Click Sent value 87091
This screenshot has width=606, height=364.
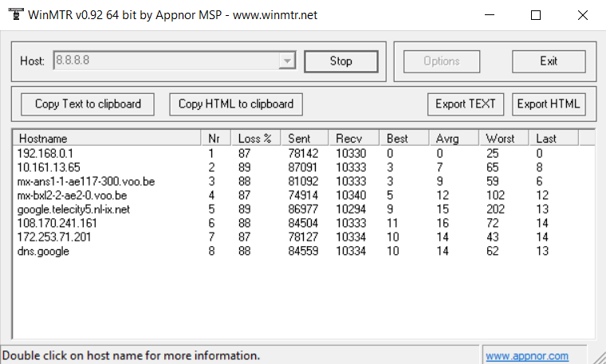pyautogui.click(x=303, y=167)
